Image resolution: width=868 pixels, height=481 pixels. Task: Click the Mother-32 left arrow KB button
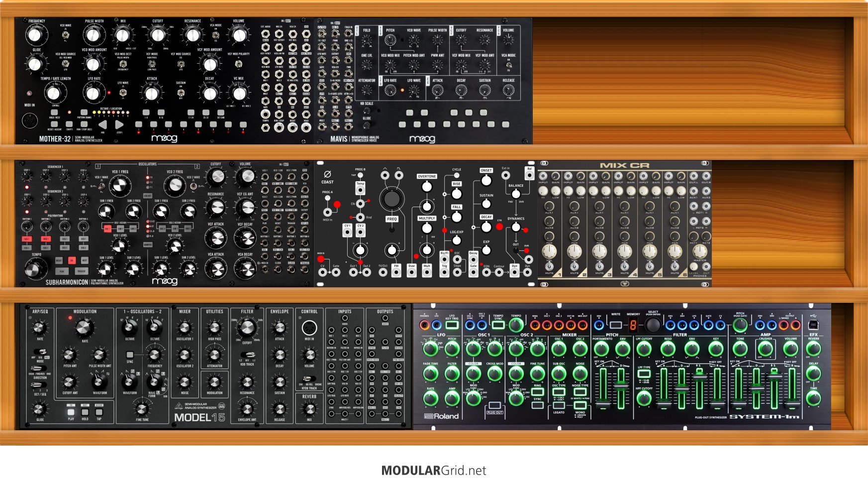[x=102, y=124]
